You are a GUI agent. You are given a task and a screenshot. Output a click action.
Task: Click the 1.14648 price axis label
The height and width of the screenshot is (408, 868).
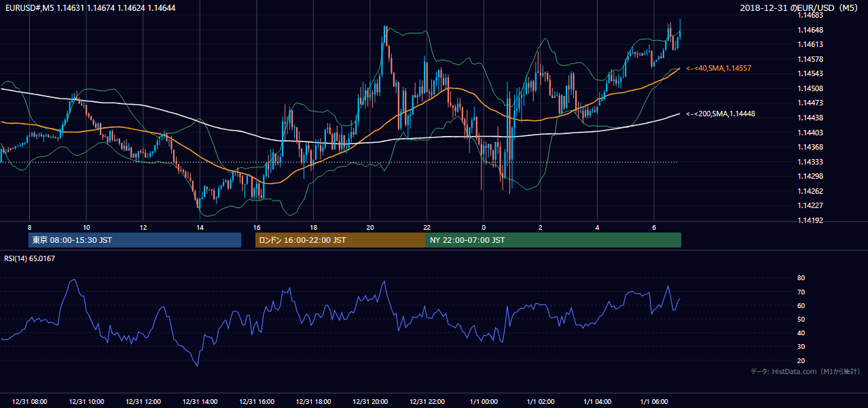coord(810,30)
